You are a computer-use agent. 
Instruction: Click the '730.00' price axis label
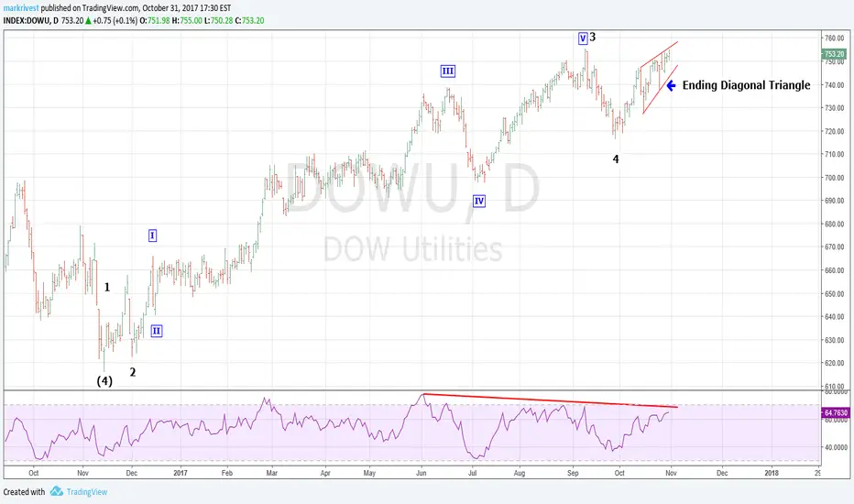pos(834,108)
